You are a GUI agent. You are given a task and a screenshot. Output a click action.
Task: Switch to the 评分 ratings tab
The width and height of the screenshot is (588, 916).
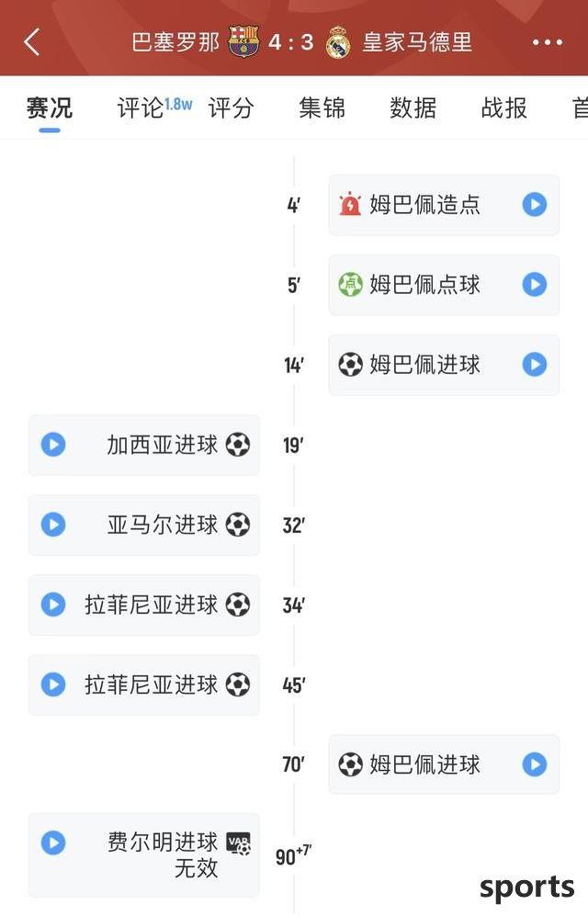click(232, 108)
